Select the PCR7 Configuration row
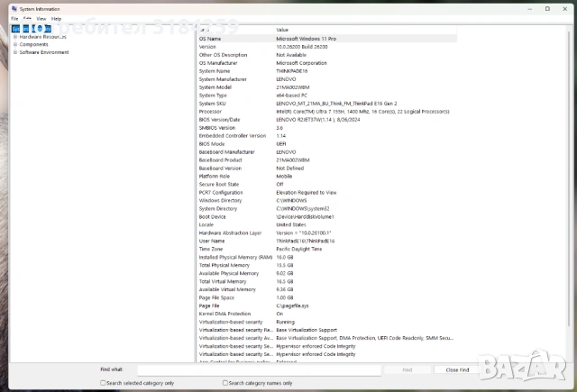 pos(326,192)
